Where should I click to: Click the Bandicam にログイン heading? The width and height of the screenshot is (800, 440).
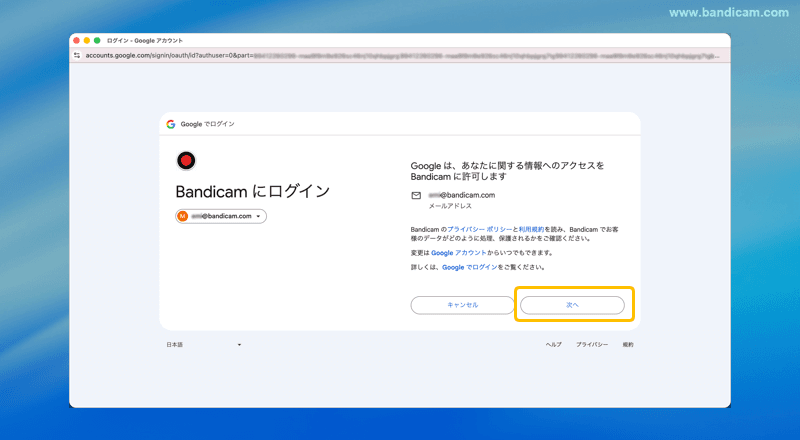(253, 191)
